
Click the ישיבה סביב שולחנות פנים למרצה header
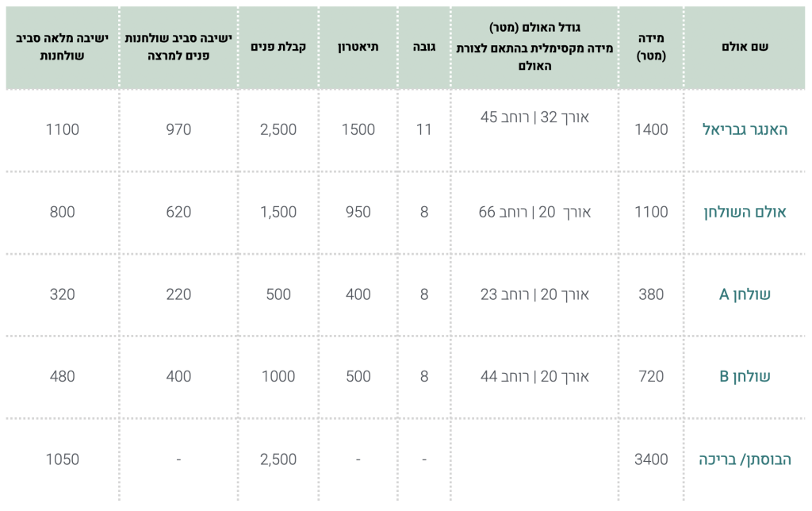coord(178,47)
